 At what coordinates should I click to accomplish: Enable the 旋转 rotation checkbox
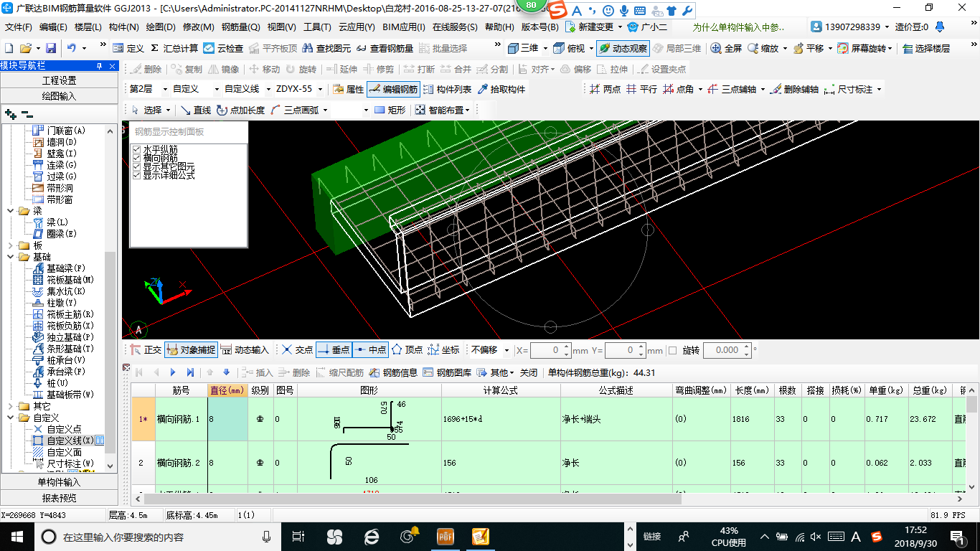(672, 351)
